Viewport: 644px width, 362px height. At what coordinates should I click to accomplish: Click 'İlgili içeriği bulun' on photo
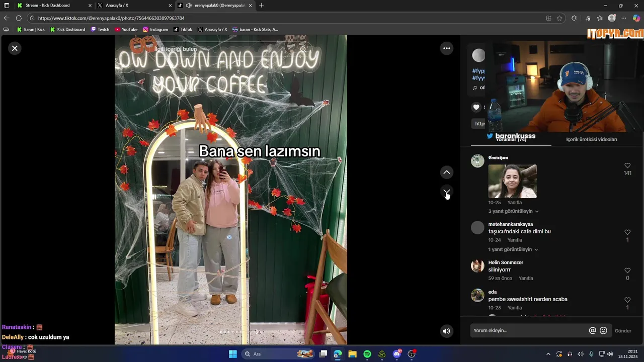coord(175,49)
